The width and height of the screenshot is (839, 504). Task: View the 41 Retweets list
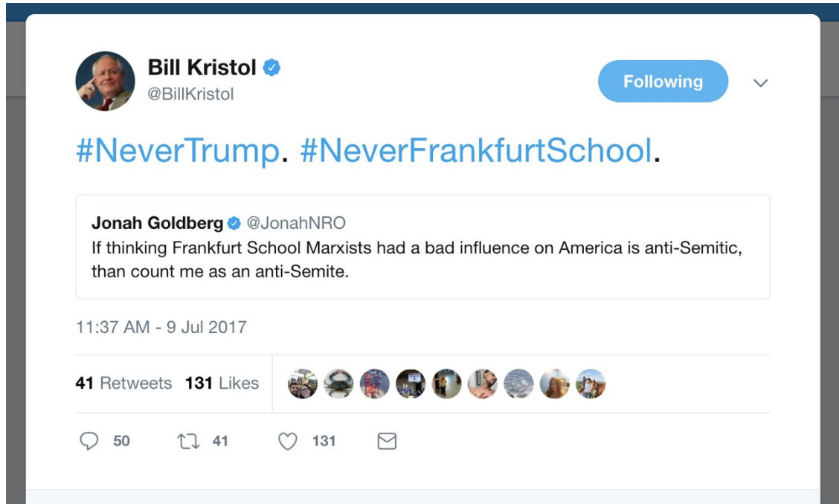point(123,383)
